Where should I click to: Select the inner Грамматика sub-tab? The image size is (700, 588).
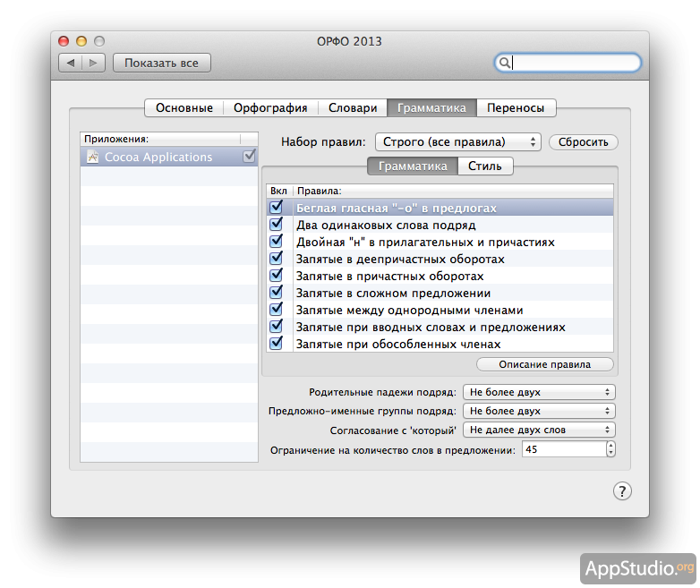[413, 166]
